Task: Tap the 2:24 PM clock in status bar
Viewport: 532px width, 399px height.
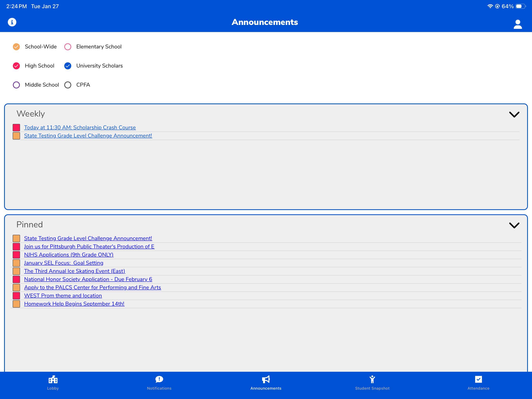Action: point(17,6)
